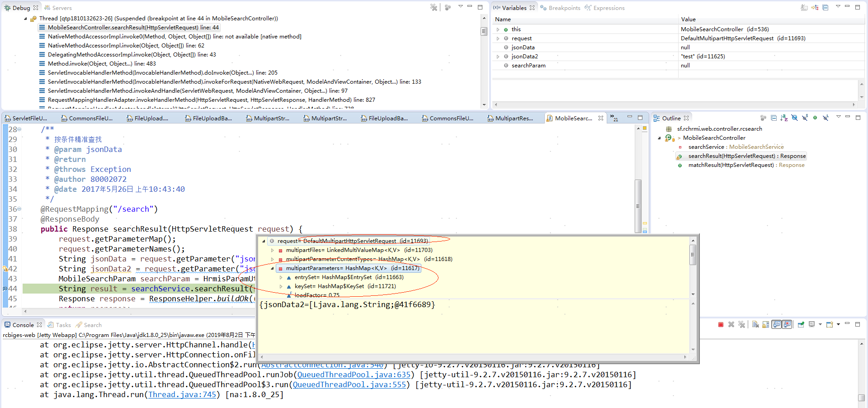Open Variables view menu triangle
The width and height of the screenshot is (868, 408).
[838, 6]
